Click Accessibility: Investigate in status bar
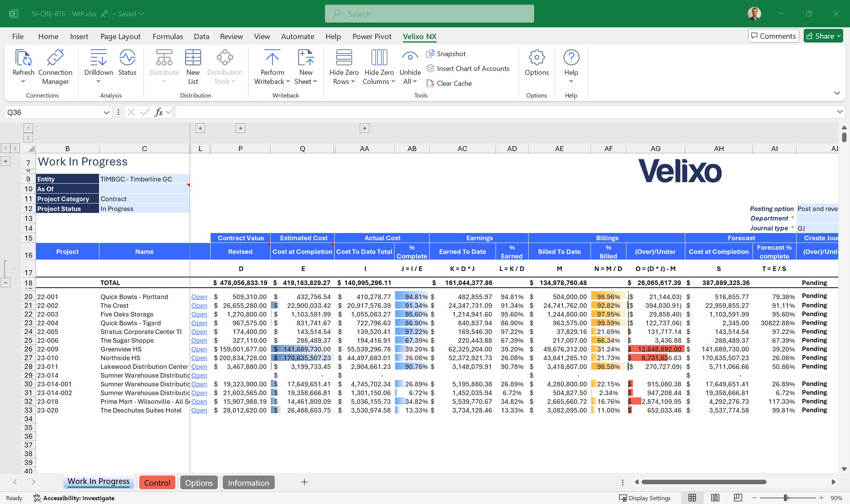 pyautogui.click(x=74, y=498)
